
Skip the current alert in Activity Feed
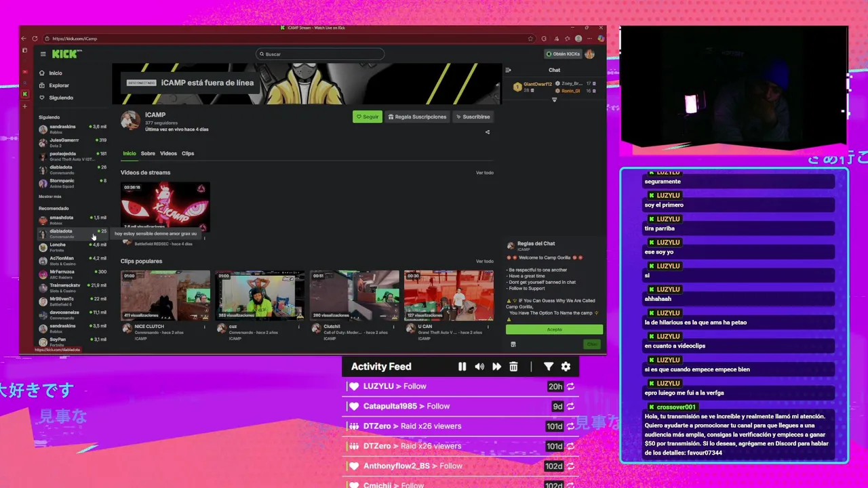click(x=496, y=367)
